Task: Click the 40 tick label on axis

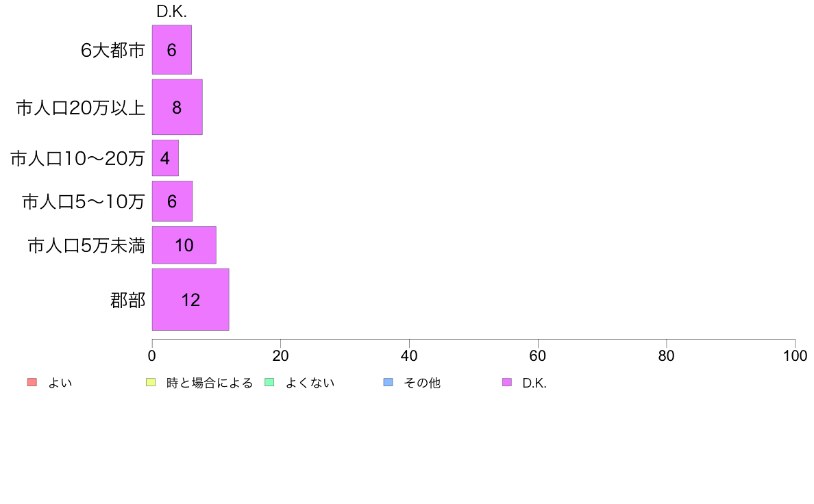Action: 409,355
